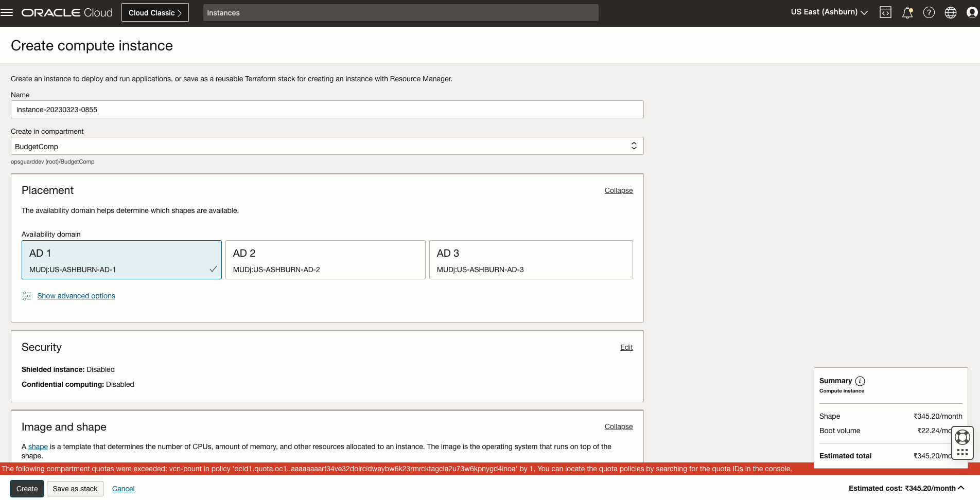Click the instance Name input field
This screenshot has height=500, width=980.
327,109
